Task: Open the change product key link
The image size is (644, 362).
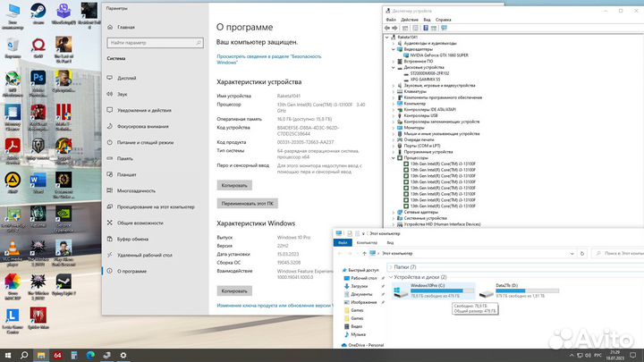Action: pos(275,306)
